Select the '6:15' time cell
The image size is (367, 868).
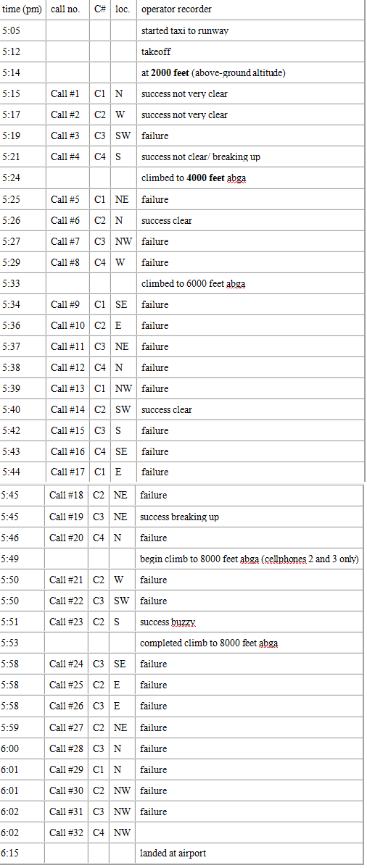click(x=22, y=853)
